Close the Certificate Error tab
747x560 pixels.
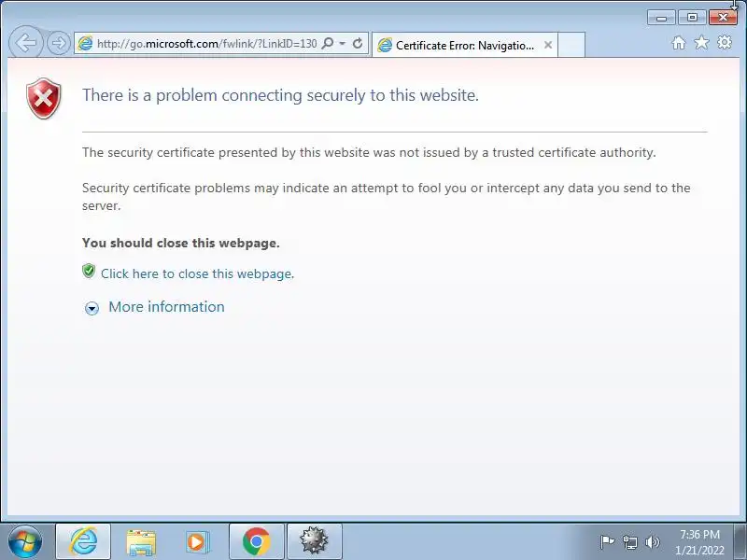click(548, 45)
